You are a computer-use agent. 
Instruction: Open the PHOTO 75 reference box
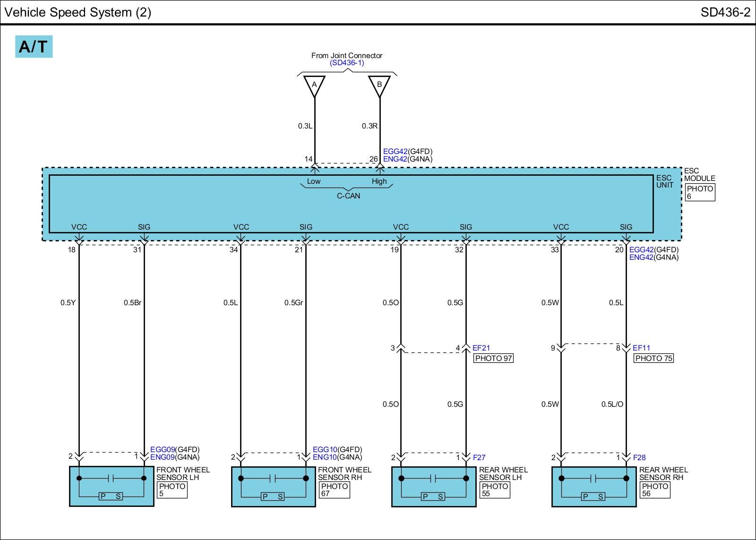click(x=653, y=358)
